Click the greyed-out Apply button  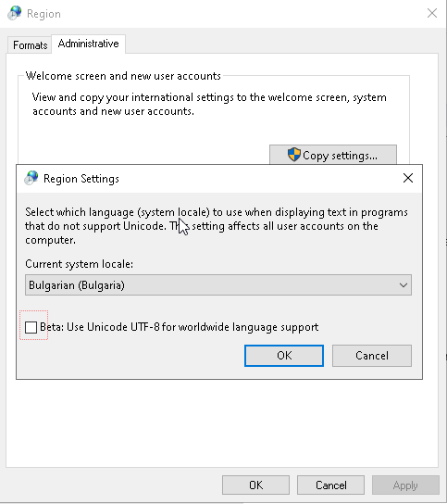pos(405,485)
